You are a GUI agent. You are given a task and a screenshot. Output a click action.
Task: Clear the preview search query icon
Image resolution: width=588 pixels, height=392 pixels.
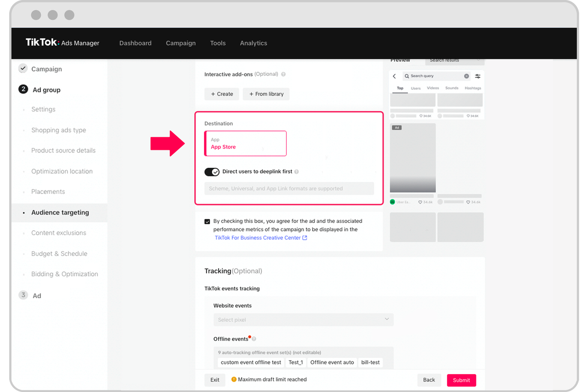click(467, 76)
